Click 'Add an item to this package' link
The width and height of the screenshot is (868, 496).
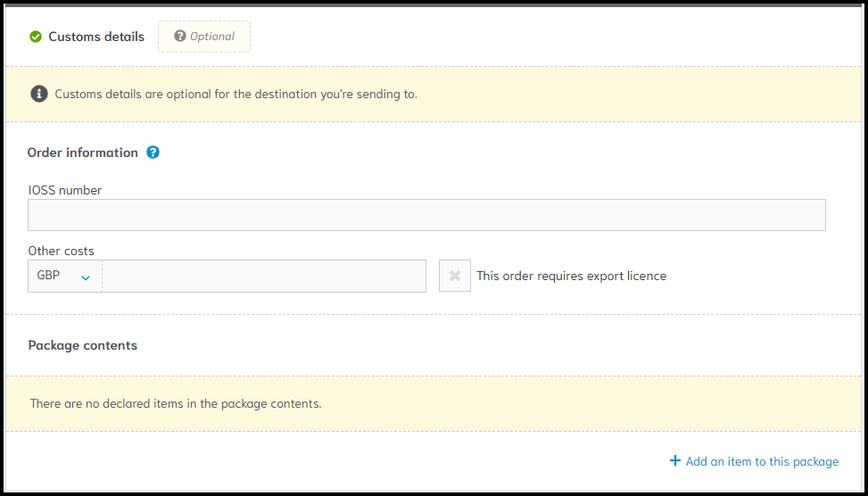coord(762,461)
